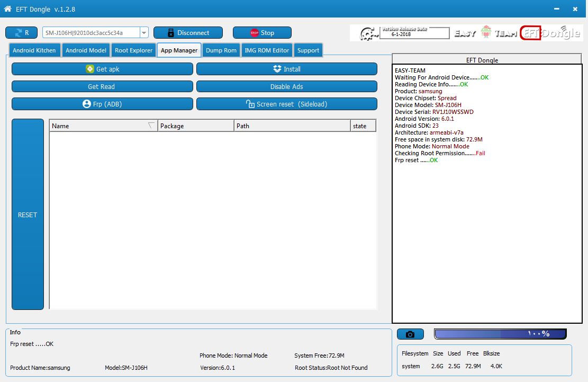Click the Disconnect button
Screen dimensions: 588x382
[188, 33]
